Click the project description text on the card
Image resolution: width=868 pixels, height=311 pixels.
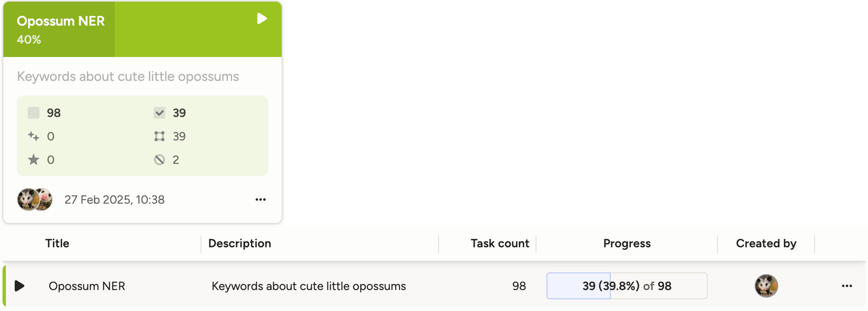pos(128,76)
